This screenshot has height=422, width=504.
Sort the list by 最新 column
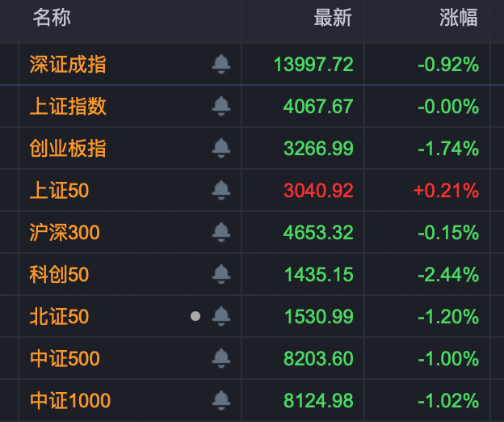(x=333, y=19)
